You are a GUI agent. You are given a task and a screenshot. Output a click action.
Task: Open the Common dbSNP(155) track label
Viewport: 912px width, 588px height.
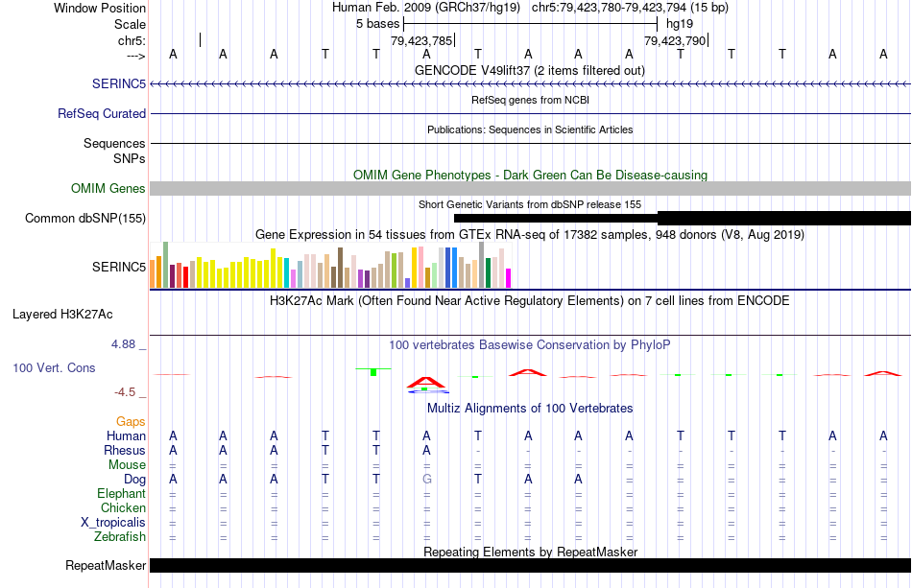[84, 218]
